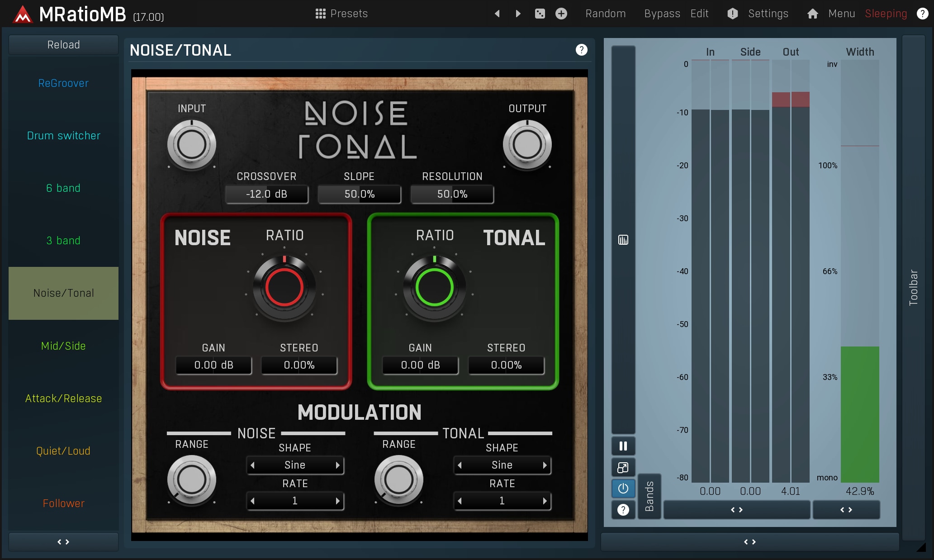Click the meter histogram mode icon

coord(623,240)
